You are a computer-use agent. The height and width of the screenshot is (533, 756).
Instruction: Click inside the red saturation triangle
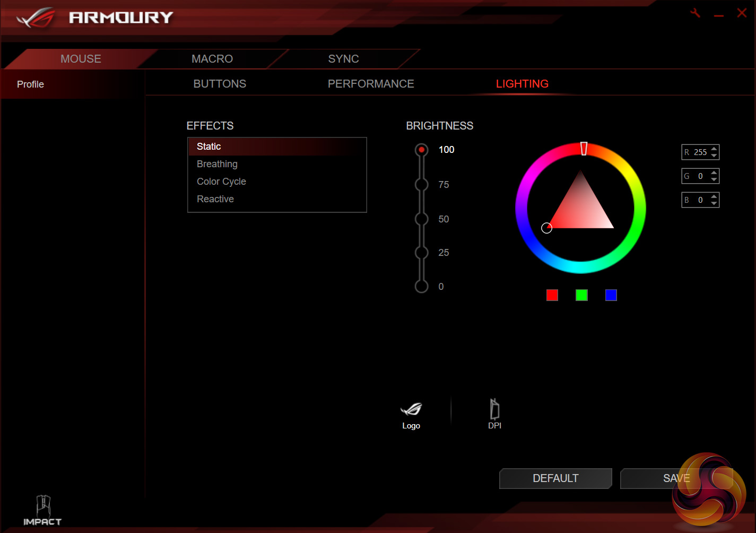click(581, 209)
